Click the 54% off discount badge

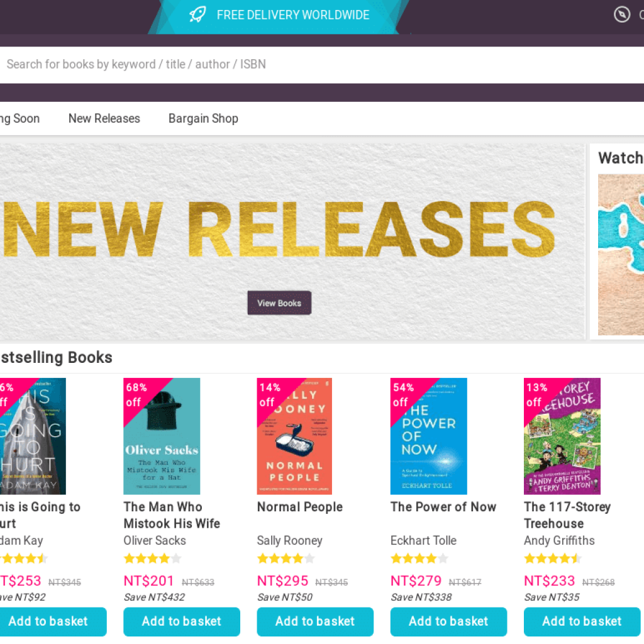click(x=402, y=394)
